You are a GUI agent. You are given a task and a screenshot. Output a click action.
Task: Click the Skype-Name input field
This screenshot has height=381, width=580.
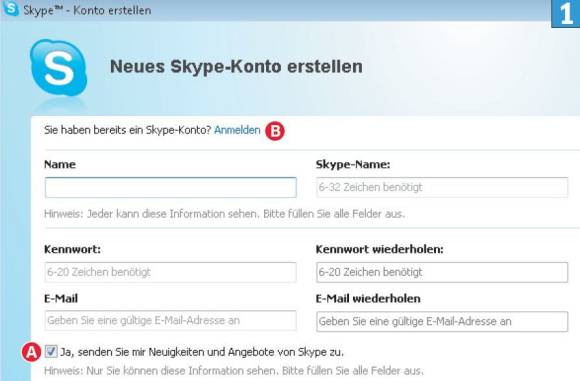pos(442,187)
